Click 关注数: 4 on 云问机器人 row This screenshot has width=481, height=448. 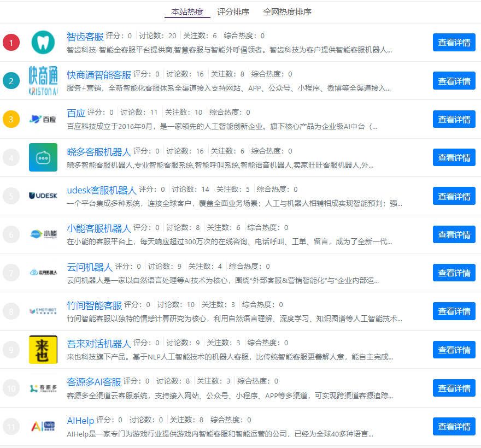click(205, 267)
